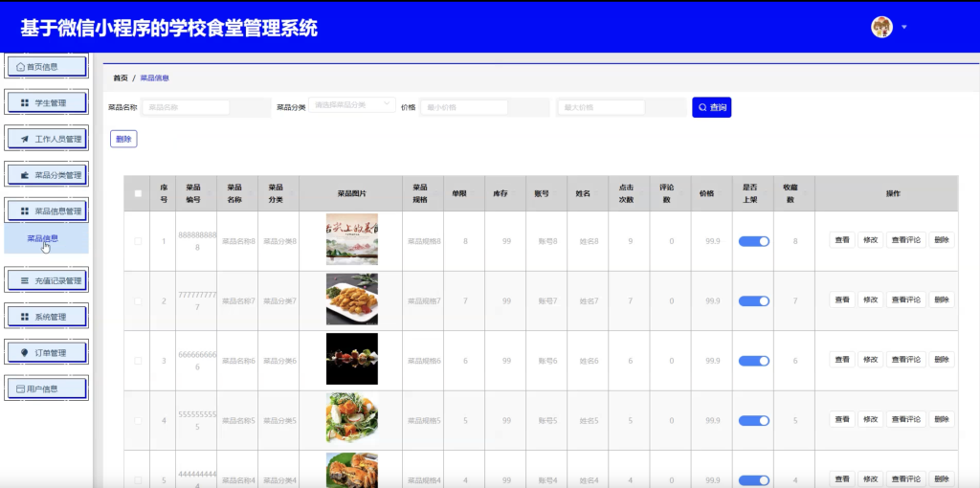980x488 pixels.
Task: Expand 工作人员管理 sidebar menu
Action: click(46, 139)
